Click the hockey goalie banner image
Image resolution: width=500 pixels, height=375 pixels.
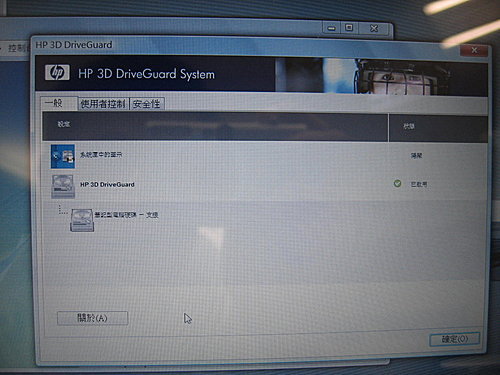pyautogui.click(x=381, y=77)
